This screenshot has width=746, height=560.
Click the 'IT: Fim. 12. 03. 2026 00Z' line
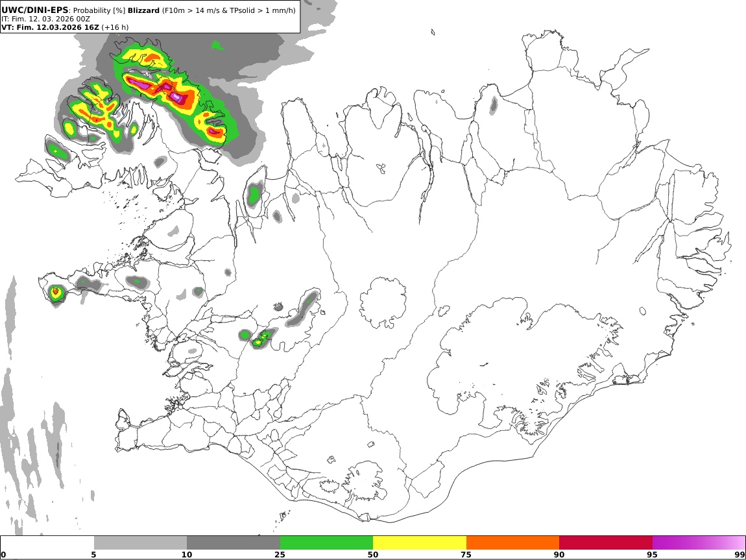coord(45,19)
